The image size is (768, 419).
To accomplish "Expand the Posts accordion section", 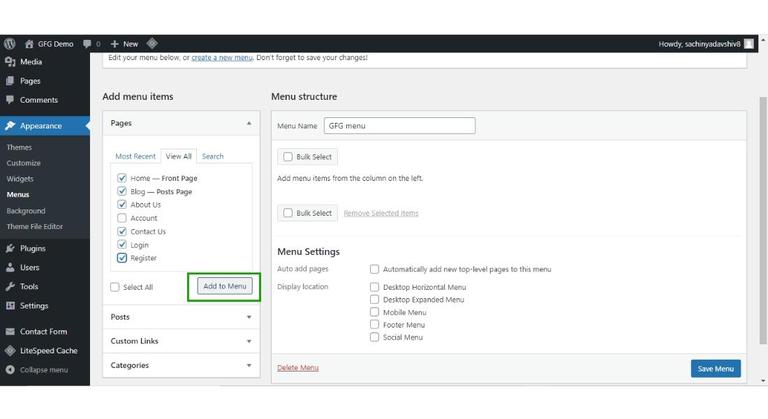I will pyautogui.click(x=248, y=317).
